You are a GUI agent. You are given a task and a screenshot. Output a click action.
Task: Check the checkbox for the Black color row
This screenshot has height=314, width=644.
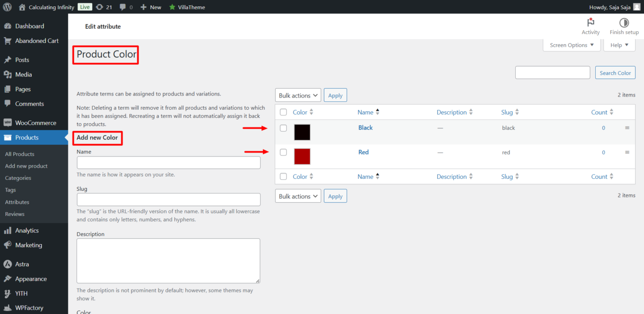point(283,128)
